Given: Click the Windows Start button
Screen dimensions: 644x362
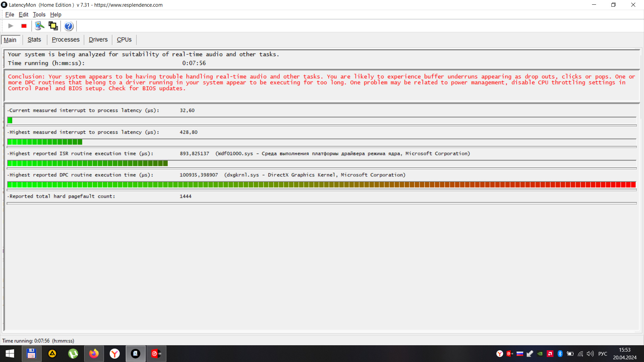Looking at the screenshot, I should tap(10, 354).
